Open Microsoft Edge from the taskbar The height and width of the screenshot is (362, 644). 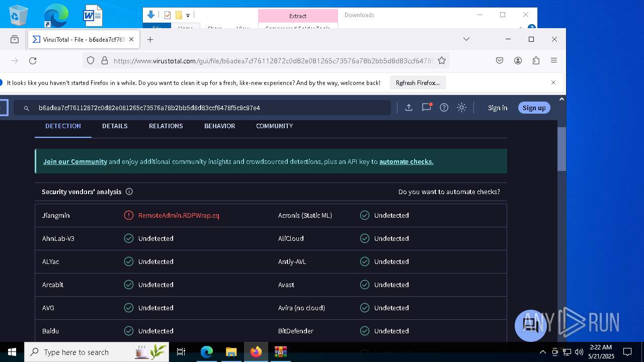point(207,352)
